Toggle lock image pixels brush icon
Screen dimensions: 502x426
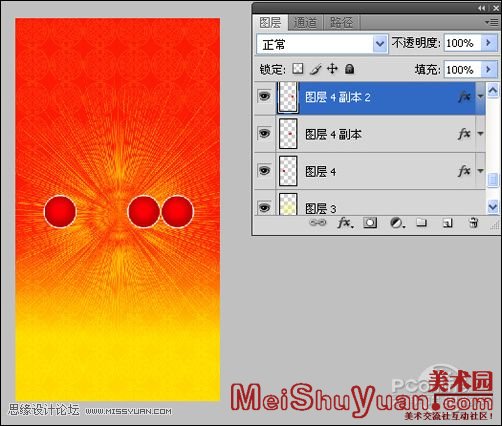(316, 69)
